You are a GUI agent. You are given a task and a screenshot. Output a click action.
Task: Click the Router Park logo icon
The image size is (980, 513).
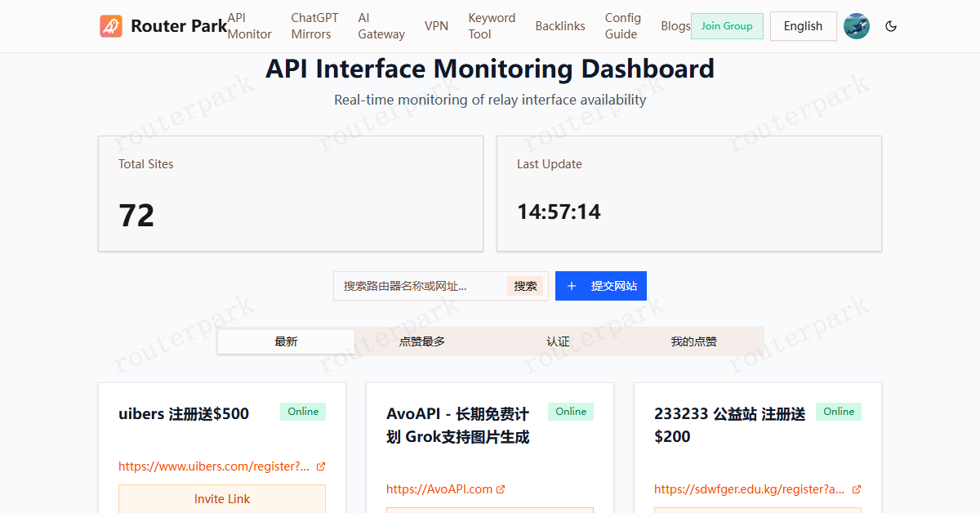tap(111, 26)
